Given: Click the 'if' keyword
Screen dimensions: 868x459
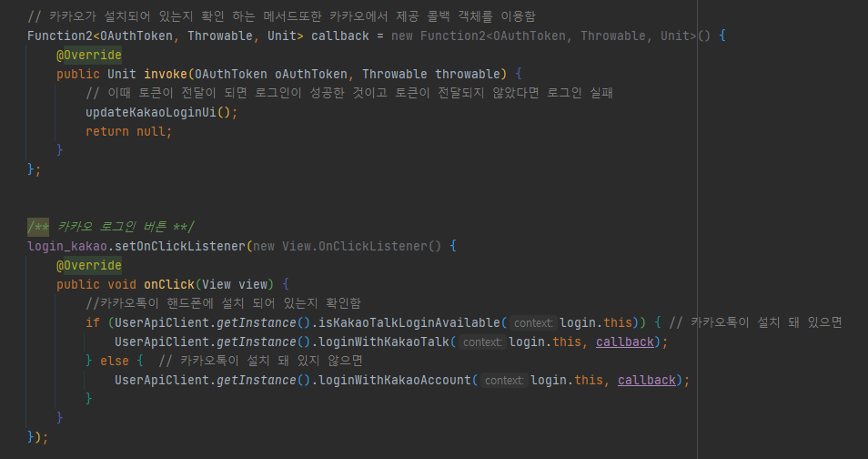Looking at the screenshot, I should [x=93, y=322].
